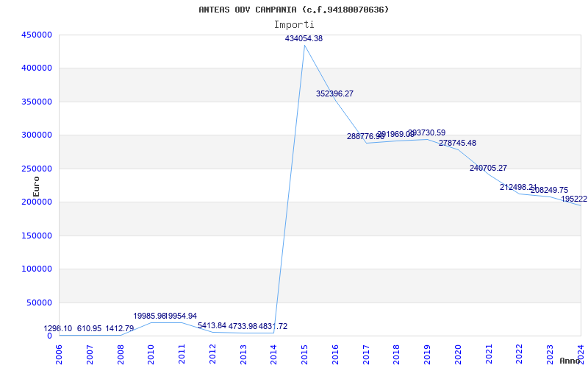Click the peak value 434054.38
588x368 pixels.
pyautogui.click(x=304, y=38)
